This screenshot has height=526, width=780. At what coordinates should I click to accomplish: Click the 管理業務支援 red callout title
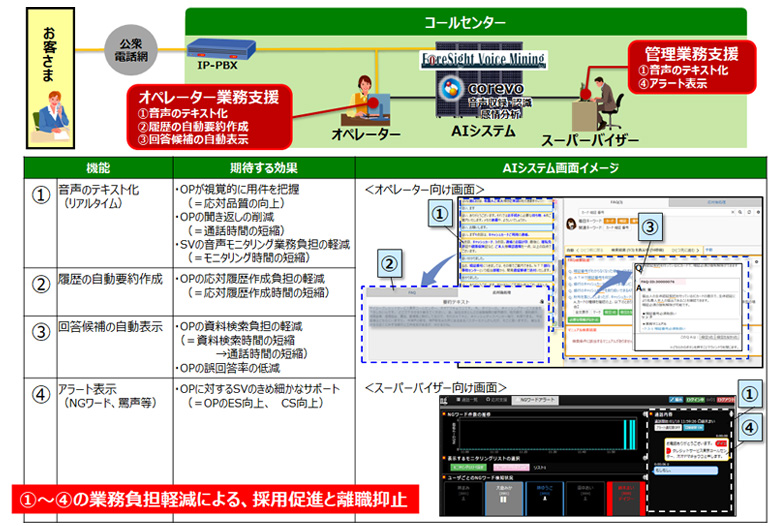pyautogui.click(x=691, y=54)
